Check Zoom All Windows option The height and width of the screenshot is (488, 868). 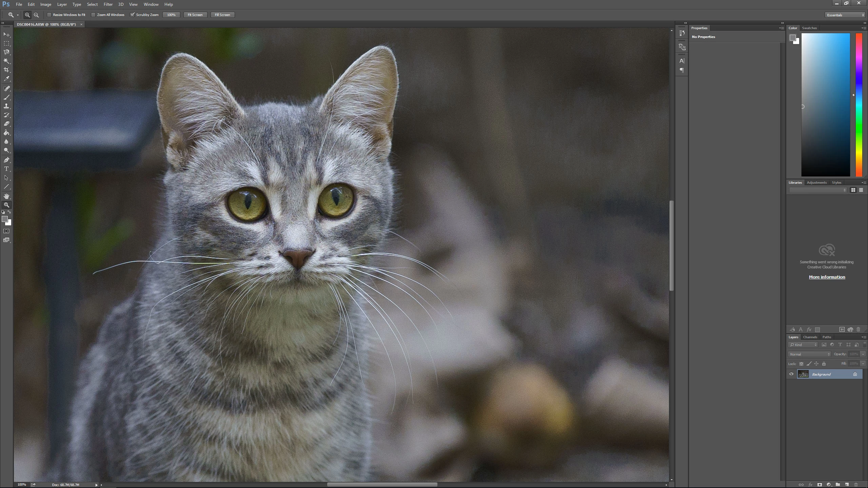[93, 15]
